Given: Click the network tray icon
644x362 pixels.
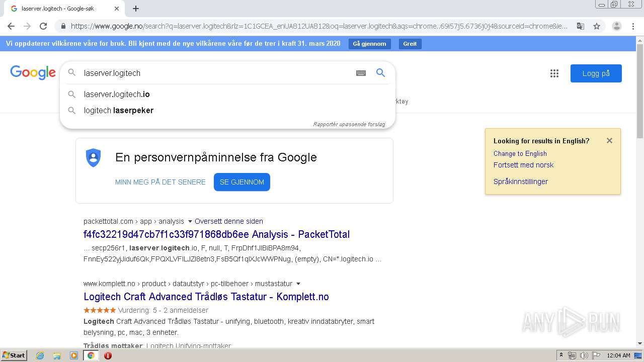Looking at the screenshot, I should [x=572, y=355].
